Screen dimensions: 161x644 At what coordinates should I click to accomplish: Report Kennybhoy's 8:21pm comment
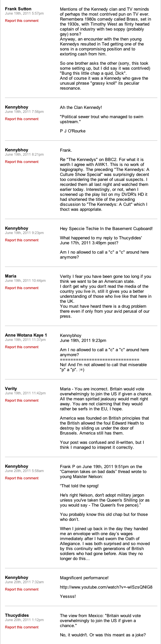[22, 162]
